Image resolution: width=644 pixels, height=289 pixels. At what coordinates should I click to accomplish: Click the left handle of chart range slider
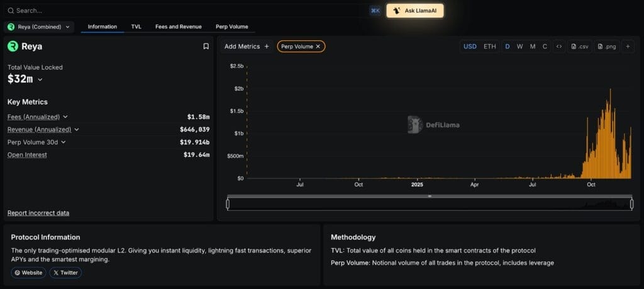(x=228, y=204)
